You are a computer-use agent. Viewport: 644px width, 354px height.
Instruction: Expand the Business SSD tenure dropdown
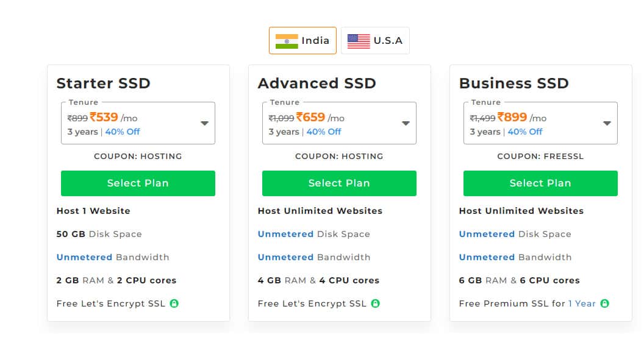click(607, 122)
